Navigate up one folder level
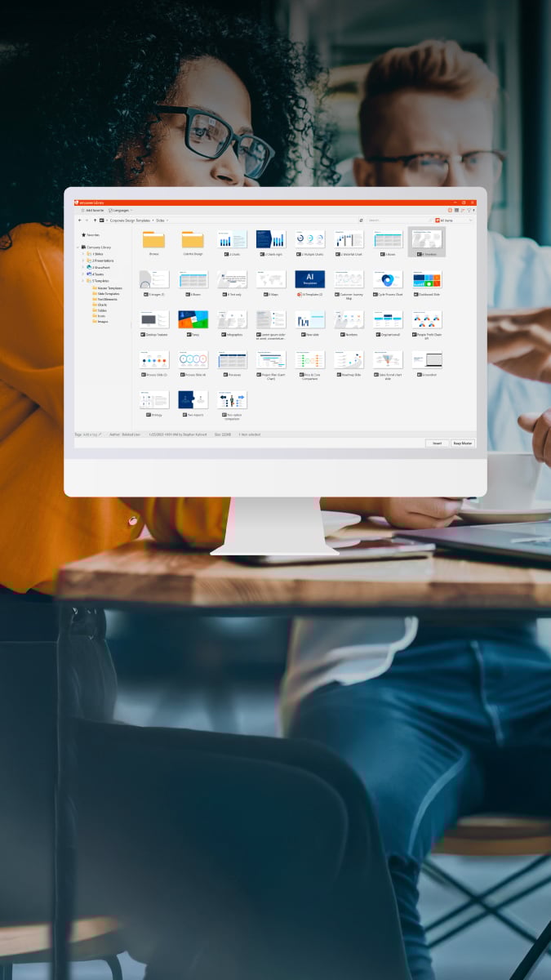The image size is (551, 980). click(x=95, y=220)
